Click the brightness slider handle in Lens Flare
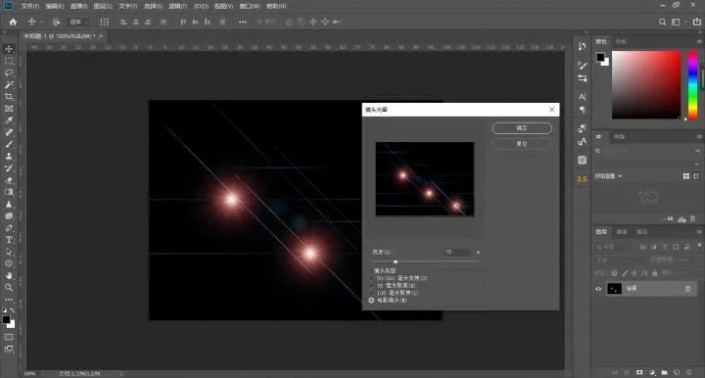This screenshot has width=705, height=378. point(395,262)
